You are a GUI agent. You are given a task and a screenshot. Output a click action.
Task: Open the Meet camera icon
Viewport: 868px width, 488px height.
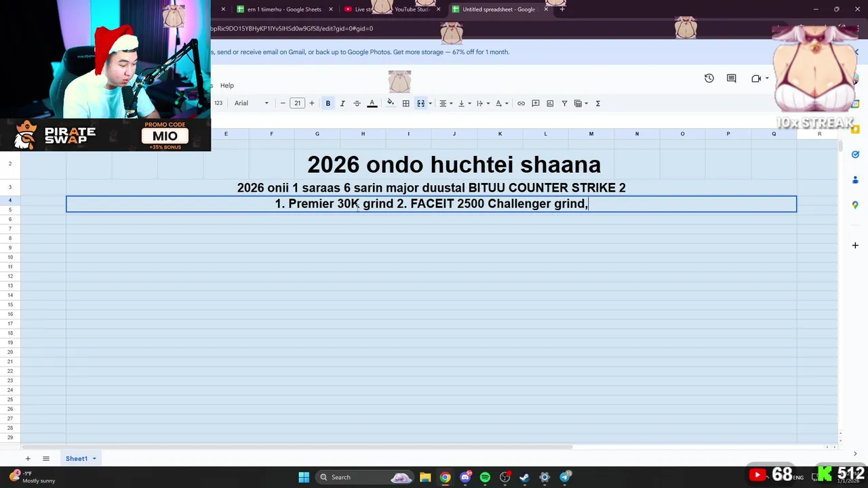(756, 79)
